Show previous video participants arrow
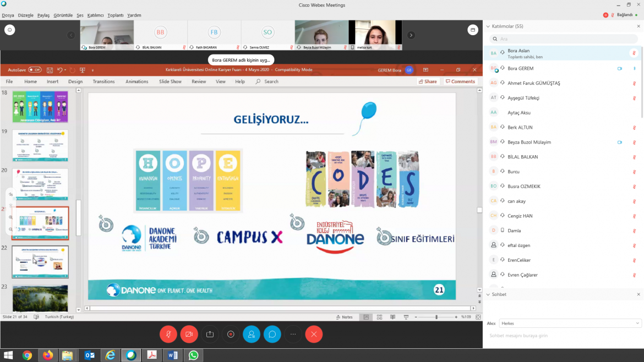The image size is (644, 362). tap(71, 35)
